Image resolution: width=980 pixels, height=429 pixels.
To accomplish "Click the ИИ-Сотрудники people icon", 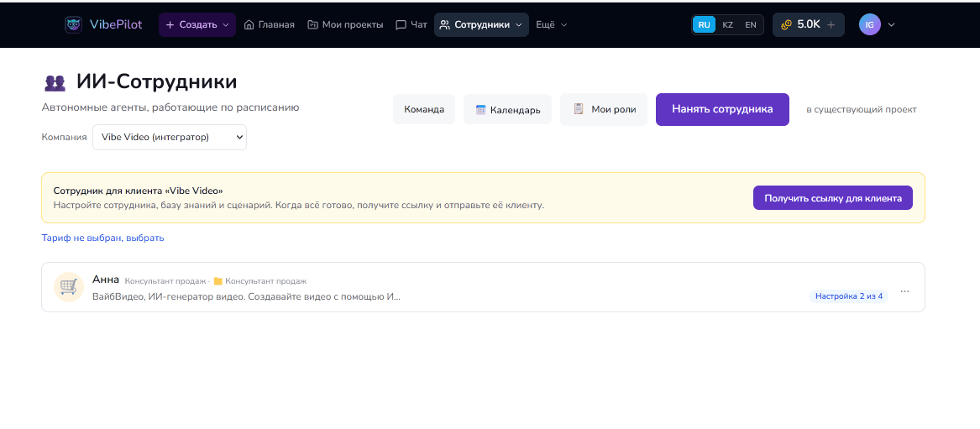I will point(55,83).
